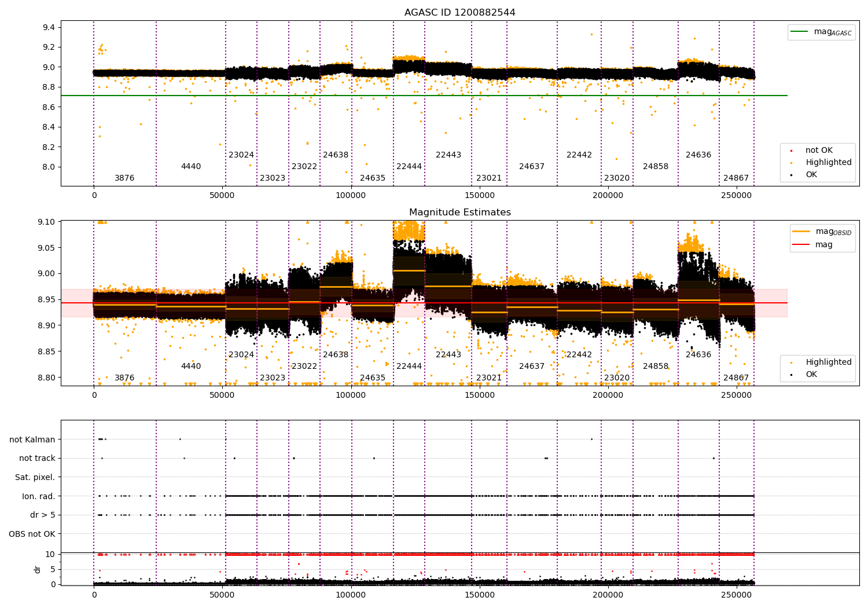Image resolution: width=868 pixels, height=608 pixels.
Task: Click x-axis tick 50000 under the bottom panel
Action: [x=222, y=595]
